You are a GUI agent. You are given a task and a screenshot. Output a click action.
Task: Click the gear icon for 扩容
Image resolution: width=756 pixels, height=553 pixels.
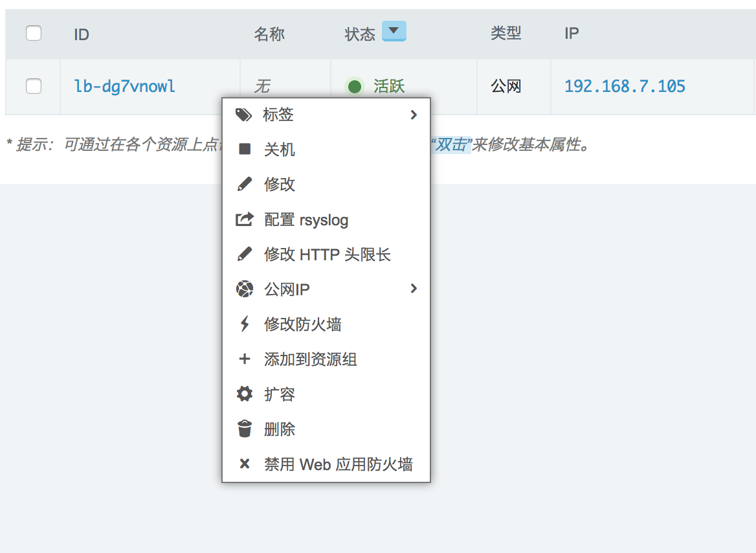[245, 394]
